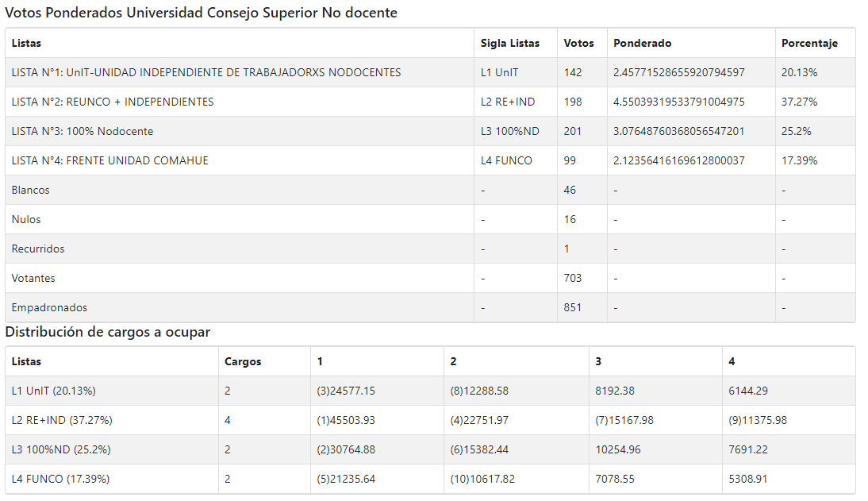
Task: Select the 'Nulos' row label
Action: [26, 219]
